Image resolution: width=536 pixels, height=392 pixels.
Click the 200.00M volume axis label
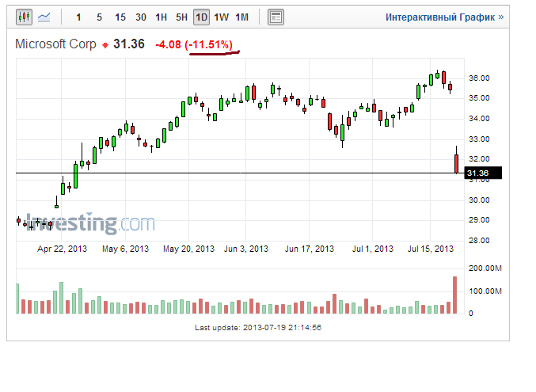click(x=485, y=268)
